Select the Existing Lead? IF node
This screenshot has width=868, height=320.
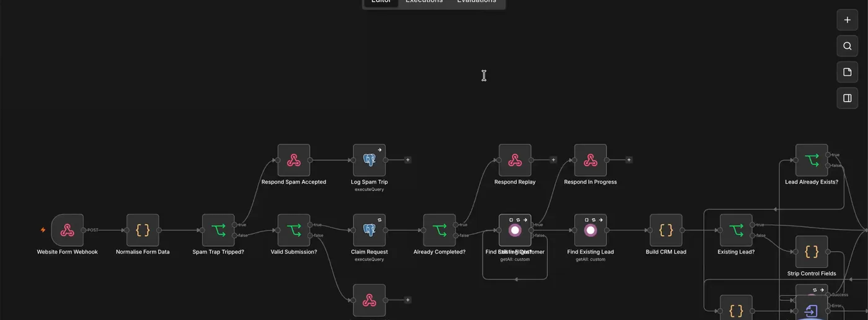coord(737,230)
